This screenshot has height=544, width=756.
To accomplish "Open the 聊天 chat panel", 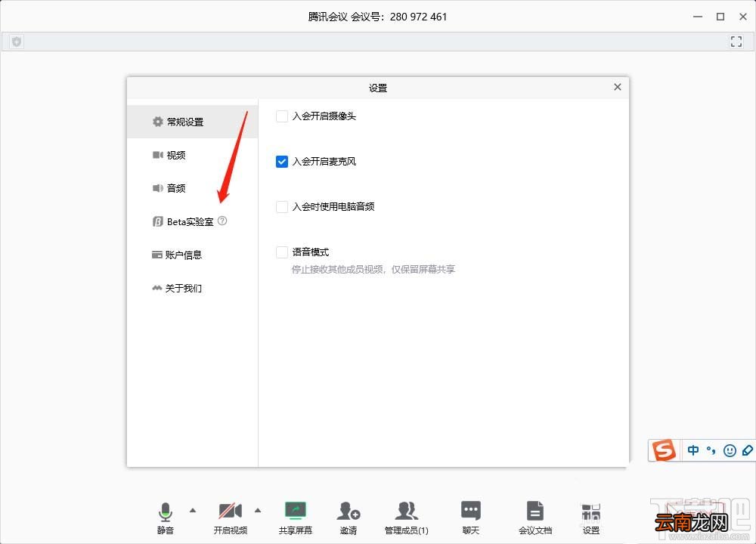I will (470, 518).
